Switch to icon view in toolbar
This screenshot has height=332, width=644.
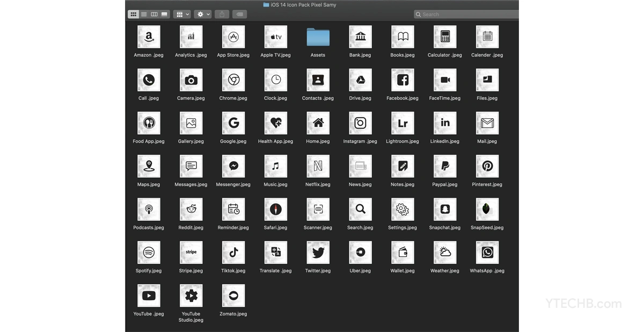[x=133, y=15]
